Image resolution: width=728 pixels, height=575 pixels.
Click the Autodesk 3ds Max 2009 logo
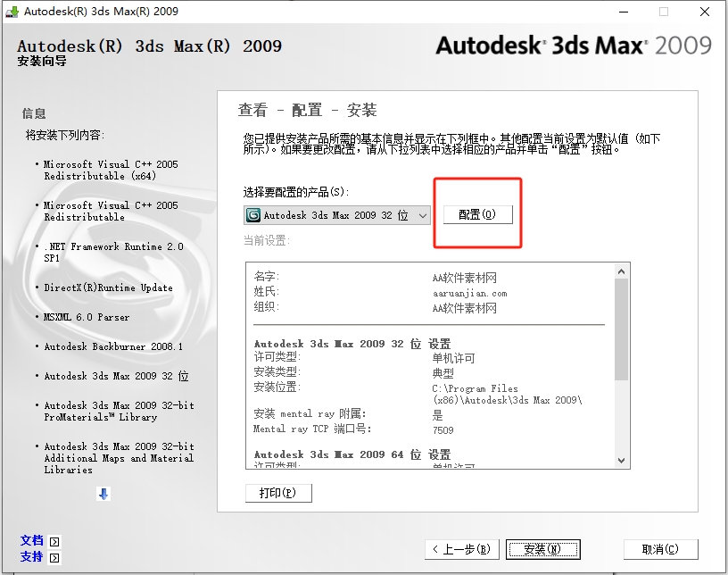pyautogui.click(x=573, y=46)
